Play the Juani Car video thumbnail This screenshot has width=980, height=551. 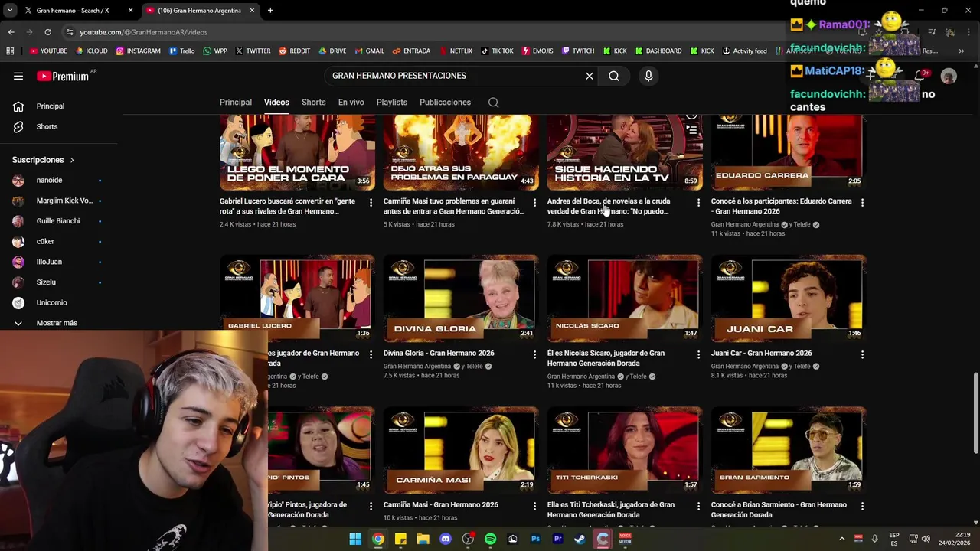point(789,297)
